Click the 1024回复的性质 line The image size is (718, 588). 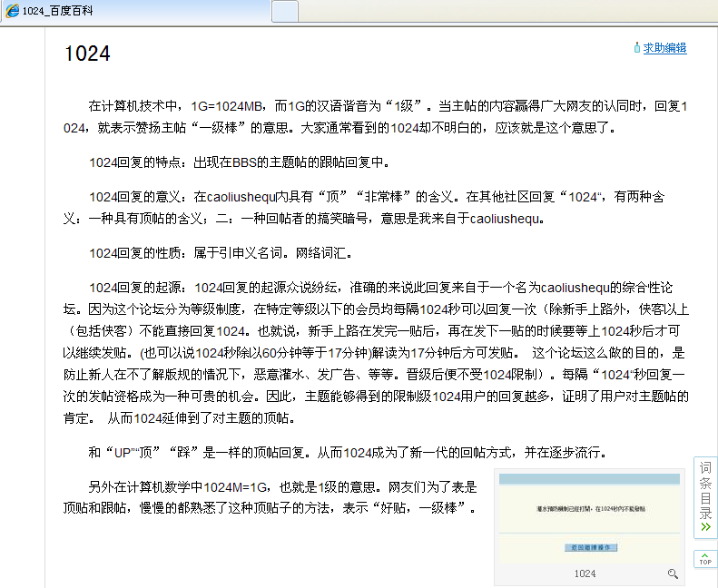point(220,252)
